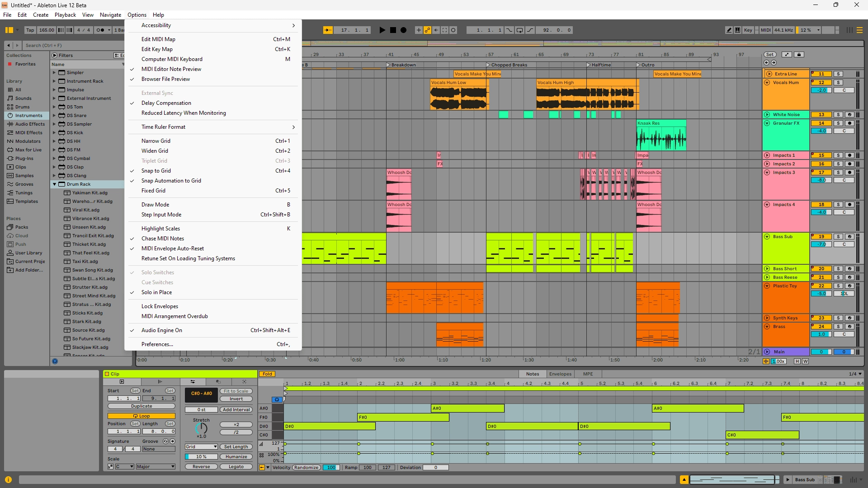Viewport: 868px width, 488px height.
Task: Toggle Chase MIDI Notes option
Action: click(x=213, y=239)
